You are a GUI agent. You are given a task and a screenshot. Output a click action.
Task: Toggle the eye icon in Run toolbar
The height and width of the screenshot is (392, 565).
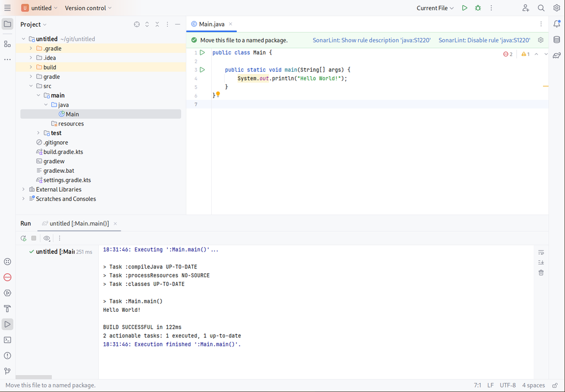47,238
